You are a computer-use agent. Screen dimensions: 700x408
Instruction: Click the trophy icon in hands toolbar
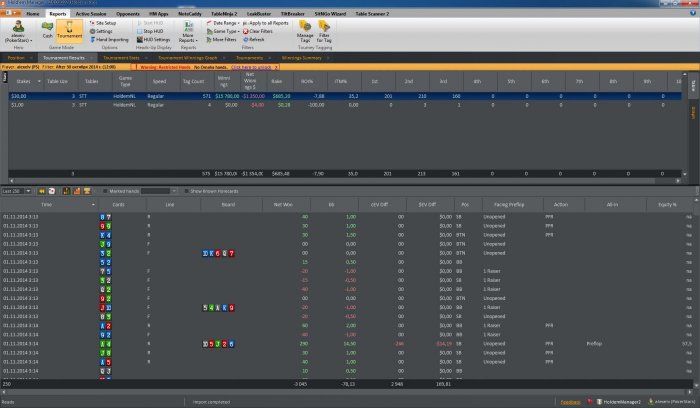click(x=87, y=191)
